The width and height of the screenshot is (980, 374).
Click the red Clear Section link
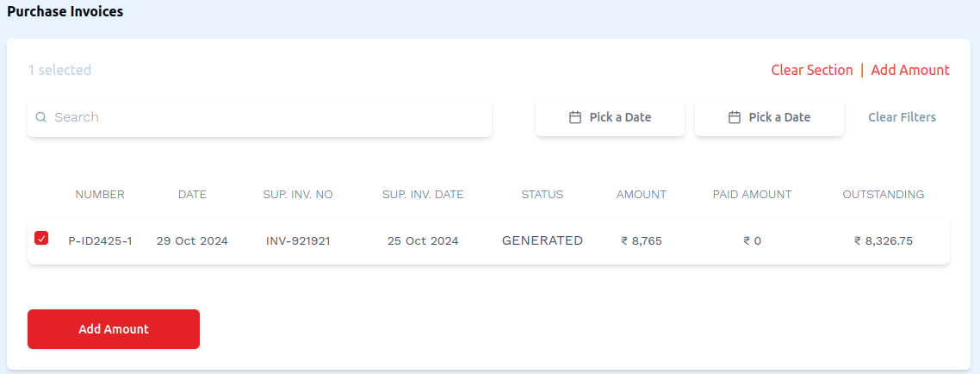[x=812, y=70]
